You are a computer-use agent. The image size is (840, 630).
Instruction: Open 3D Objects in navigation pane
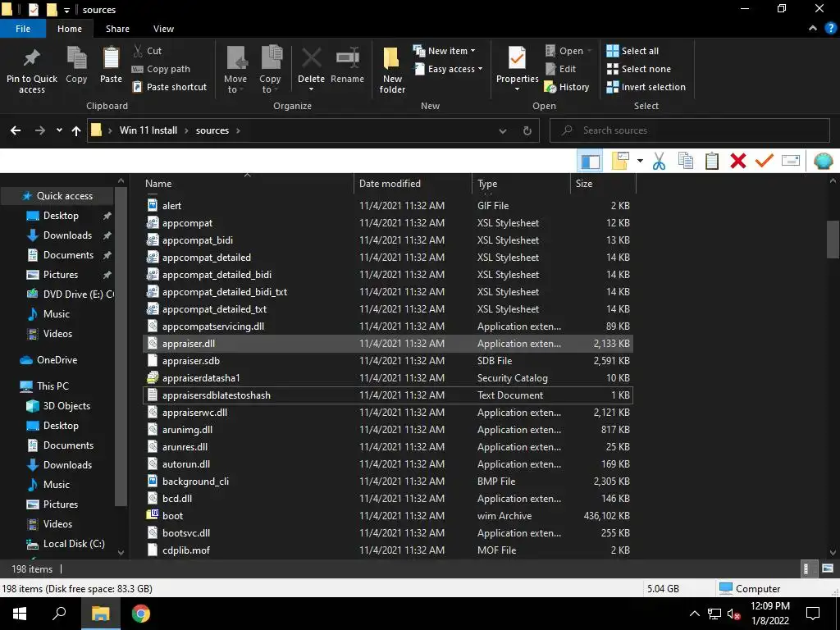pos(66,405)
